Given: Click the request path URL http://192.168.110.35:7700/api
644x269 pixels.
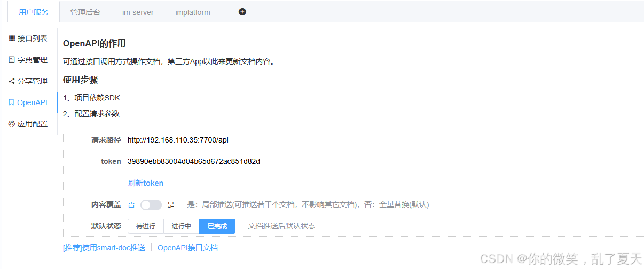Looking at the screenshot, I should 178,140.
